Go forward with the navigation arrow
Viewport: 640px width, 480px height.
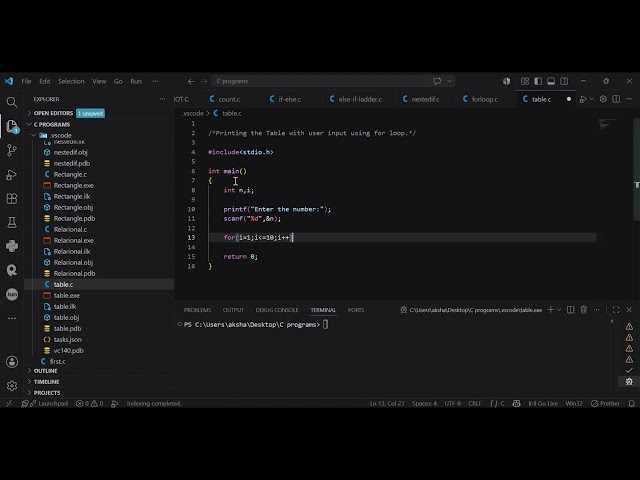pos(204,81)
